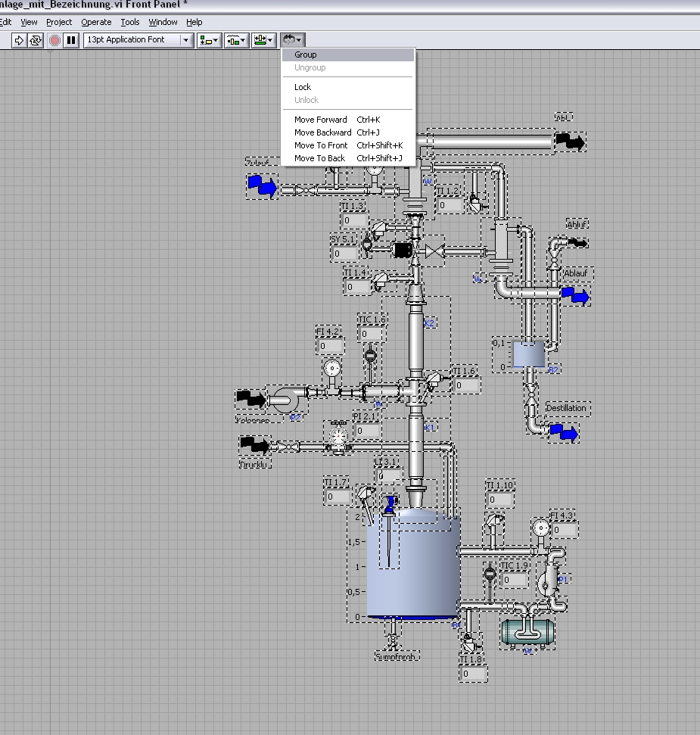This screenshot has height=735, width=700.
Task: Open the Align Objects dropdown
Action: click(209, 40)
